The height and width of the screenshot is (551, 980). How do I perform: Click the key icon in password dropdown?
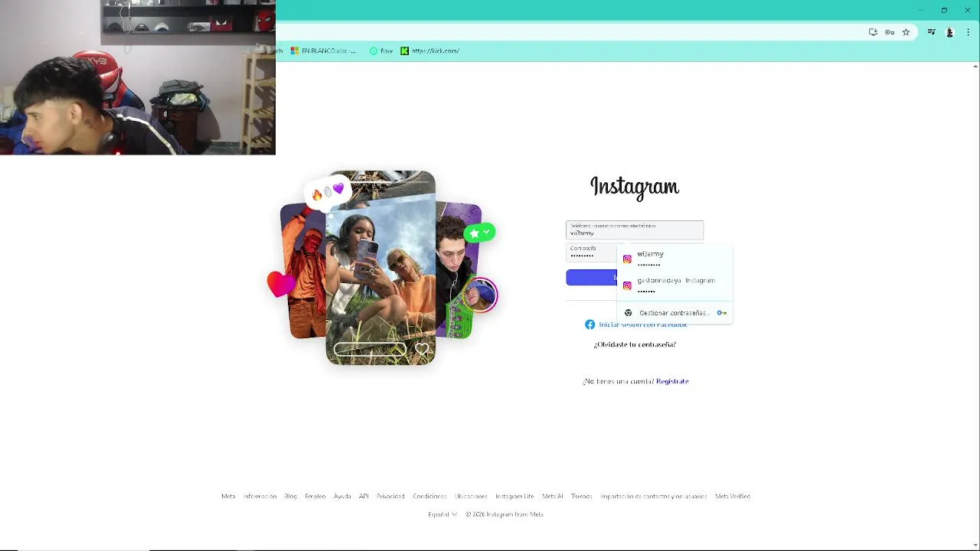pos(721,312)
